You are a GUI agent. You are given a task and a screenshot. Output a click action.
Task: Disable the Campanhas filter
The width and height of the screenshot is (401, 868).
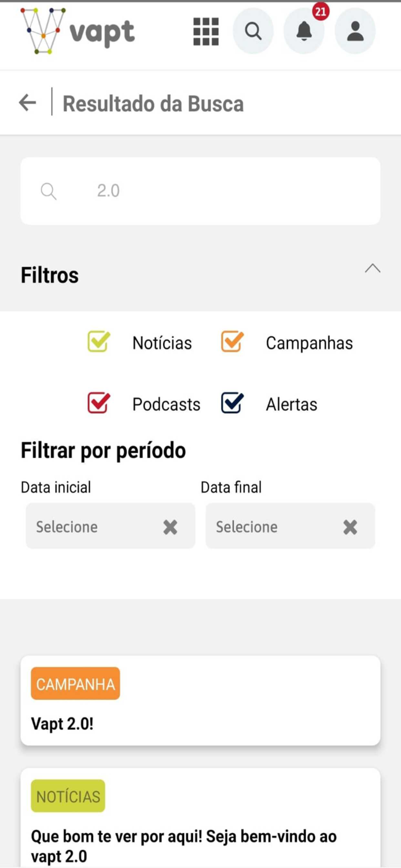click(x=231, y=342)
